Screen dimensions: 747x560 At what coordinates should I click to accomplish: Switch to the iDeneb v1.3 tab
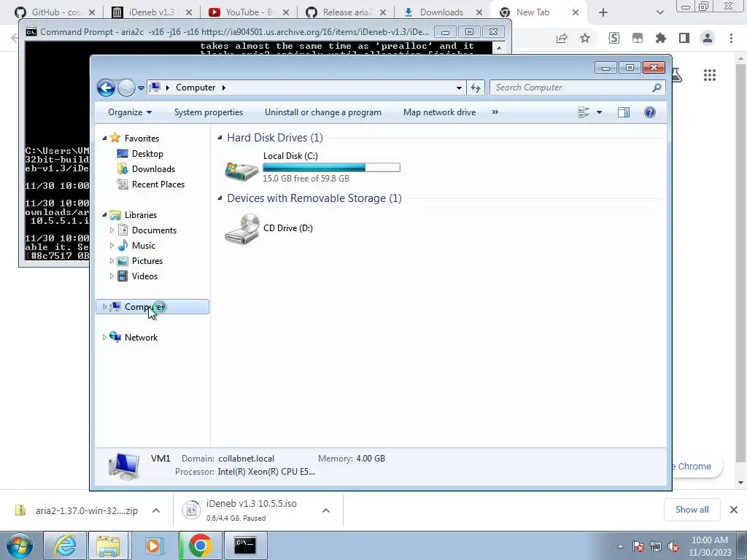(x=152, y=12)
